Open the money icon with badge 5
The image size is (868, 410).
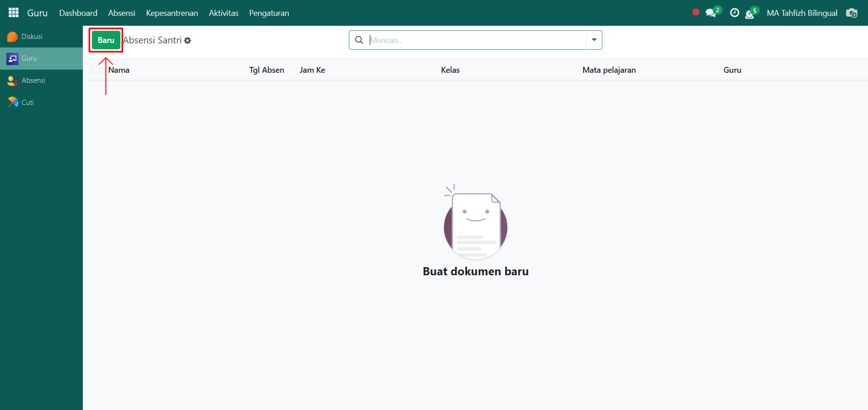coord(750,14)
